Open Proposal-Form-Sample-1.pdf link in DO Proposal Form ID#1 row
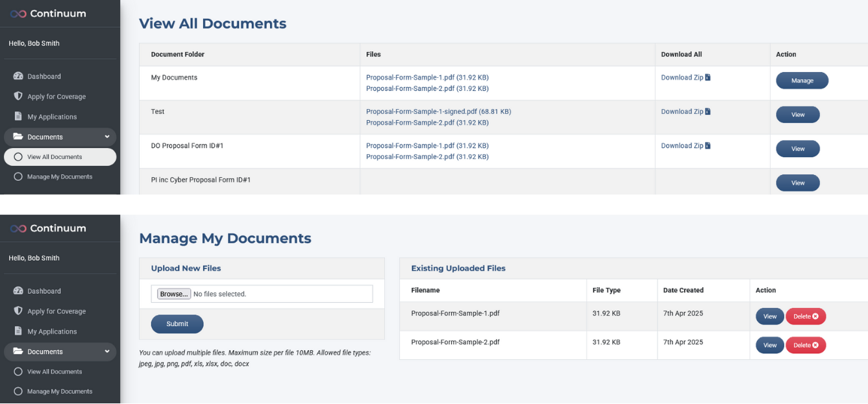868x404 pixels. (427, 146)
